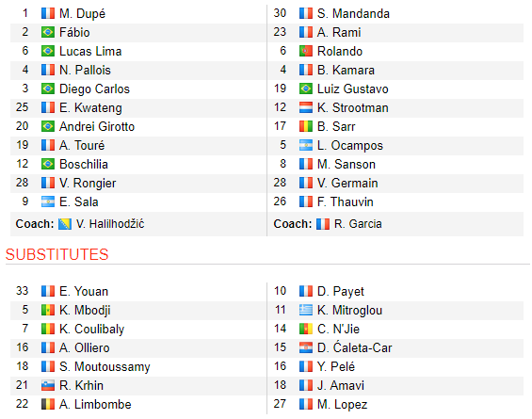The width and height of the screenshot is (532, 419).
Task: Click the Netherlands flag beside K. Strootman
Action: [x=306, y=107]
